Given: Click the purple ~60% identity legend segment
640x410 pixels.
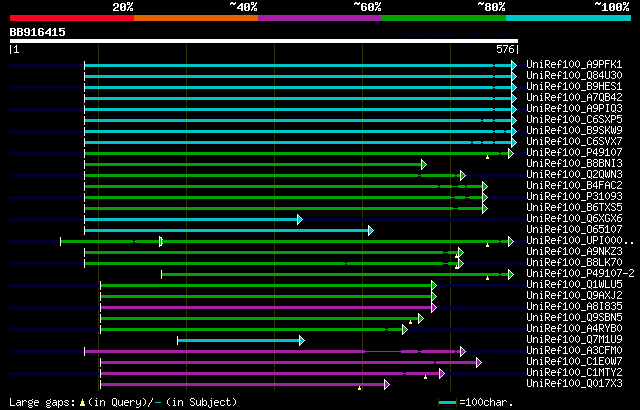Looking at the screenshot, I should [320, 18].
